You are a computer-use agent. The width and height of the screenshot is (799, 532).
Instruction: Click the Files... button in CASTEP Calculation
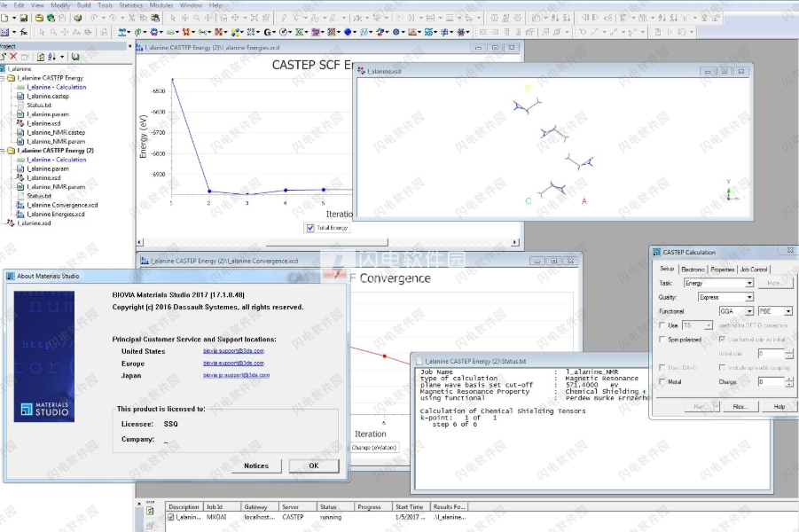[740, 406]
